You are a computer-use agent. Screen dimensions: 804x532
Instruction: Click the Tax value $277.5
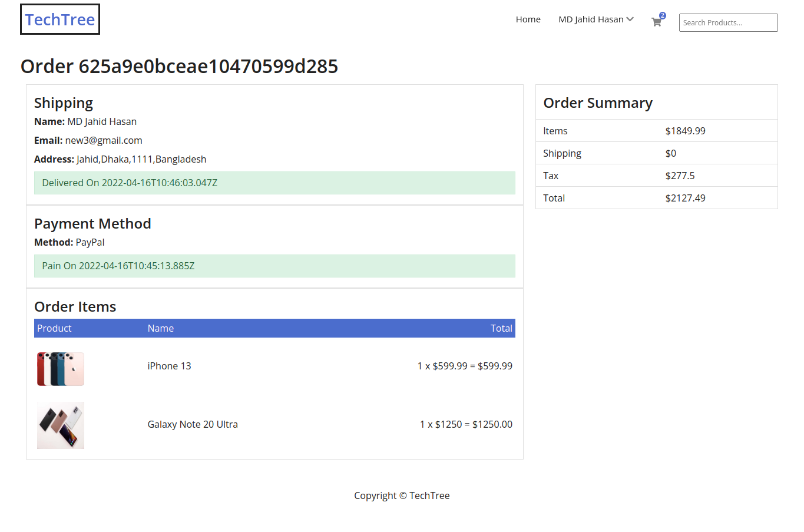(x=680, y=176)
